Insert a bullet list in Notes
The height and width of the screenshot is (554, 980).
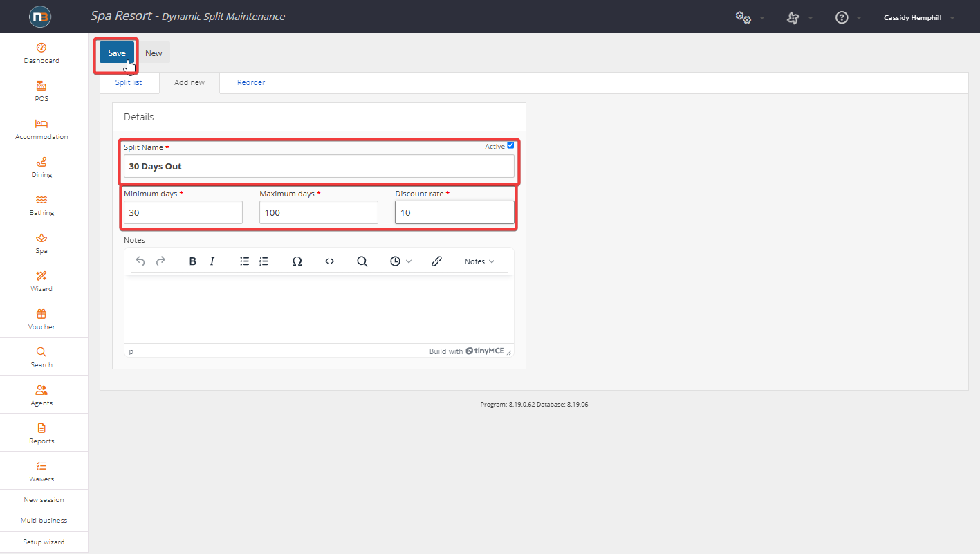(244, 261)
